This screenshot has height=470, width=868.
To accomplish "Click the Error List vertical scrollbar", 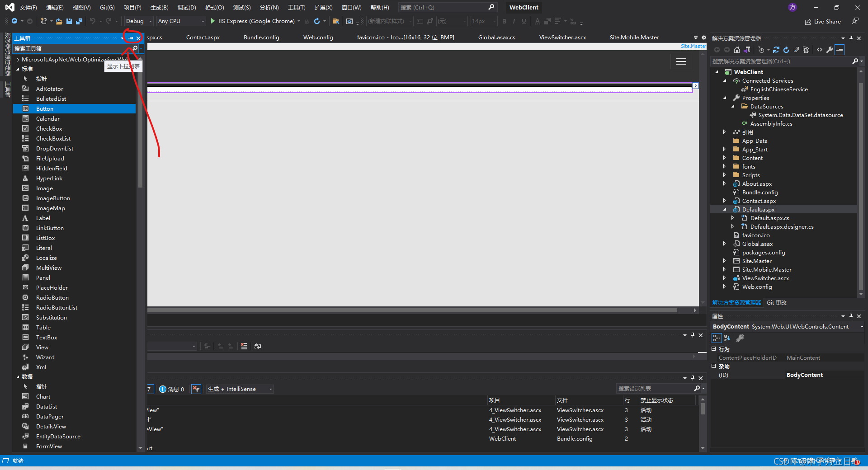I will [x=703, y=424].
